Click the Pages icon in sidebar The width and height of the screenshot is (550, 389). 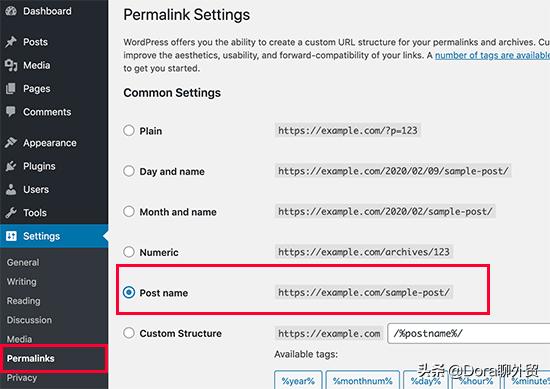11,89
